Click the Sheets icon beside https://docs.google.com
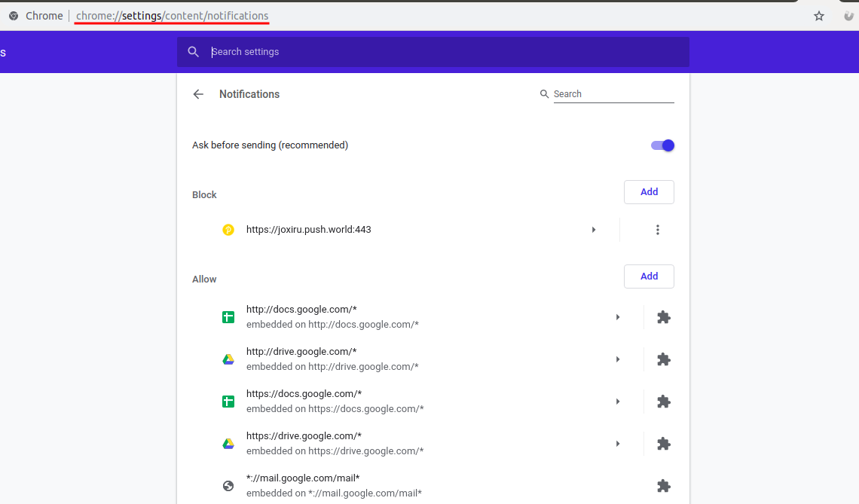This screenshot has width=859, height=504. [228, 402]
